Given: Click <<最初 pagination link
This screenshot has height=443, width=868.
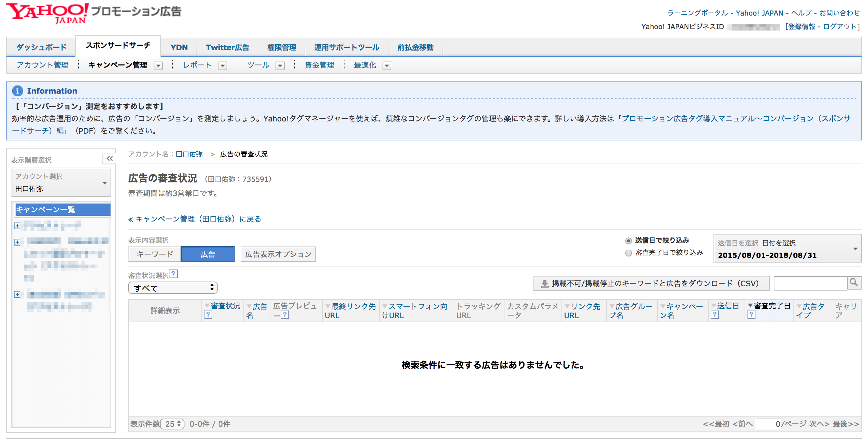Looking at the screenshot, I should click(x=716, y=424).
